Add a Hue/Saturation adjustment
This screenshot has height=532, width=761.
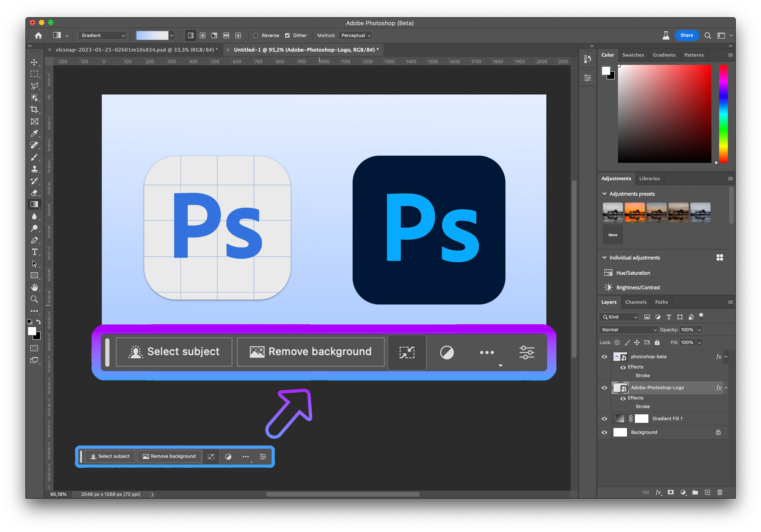pos(627,273)
